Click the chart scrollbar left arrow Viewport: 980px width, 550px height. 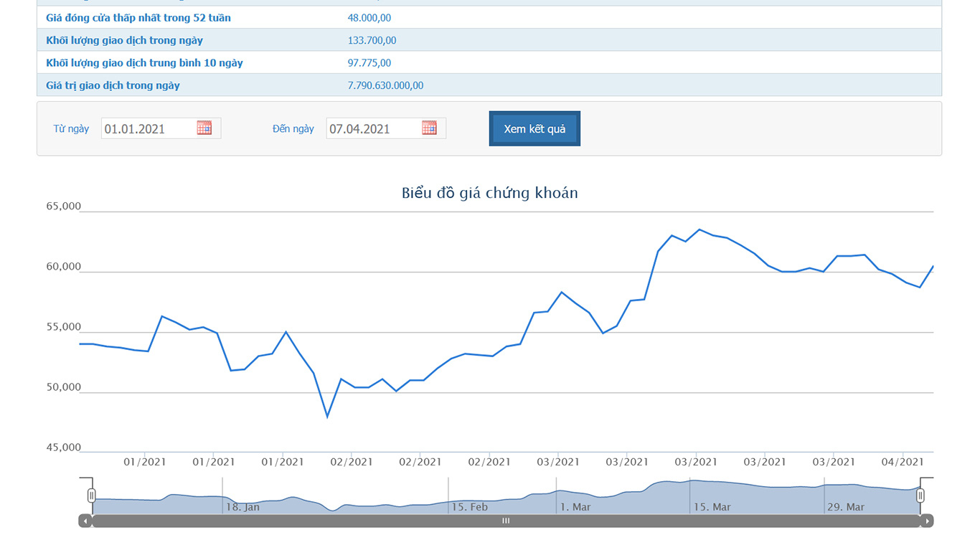click(x=85, y=521)
